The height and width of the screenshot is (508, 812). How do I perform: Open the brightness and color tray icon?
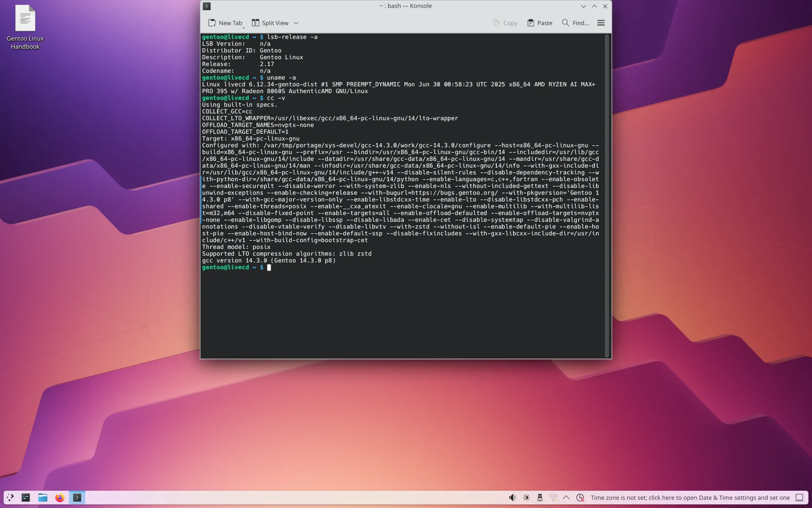point(526,497)
